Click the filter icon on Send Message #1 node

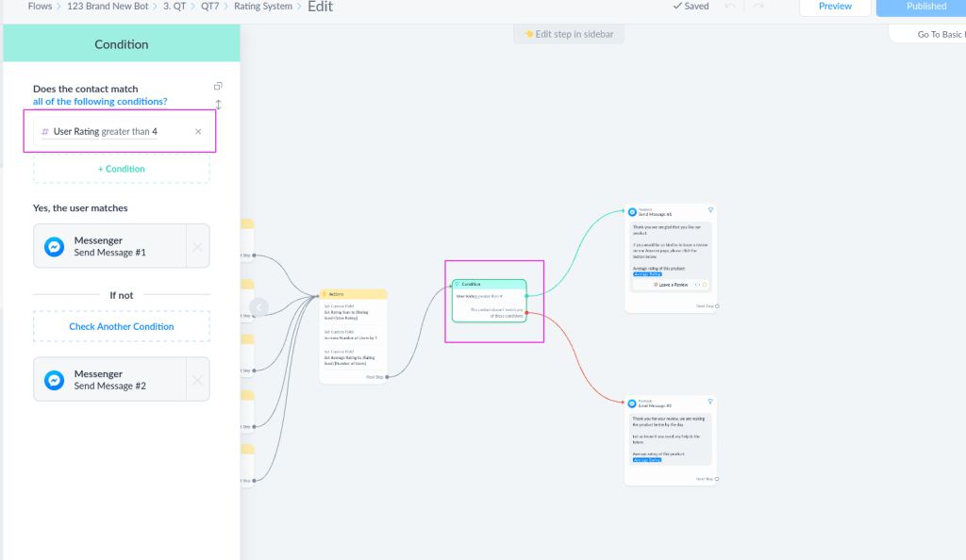710,210
